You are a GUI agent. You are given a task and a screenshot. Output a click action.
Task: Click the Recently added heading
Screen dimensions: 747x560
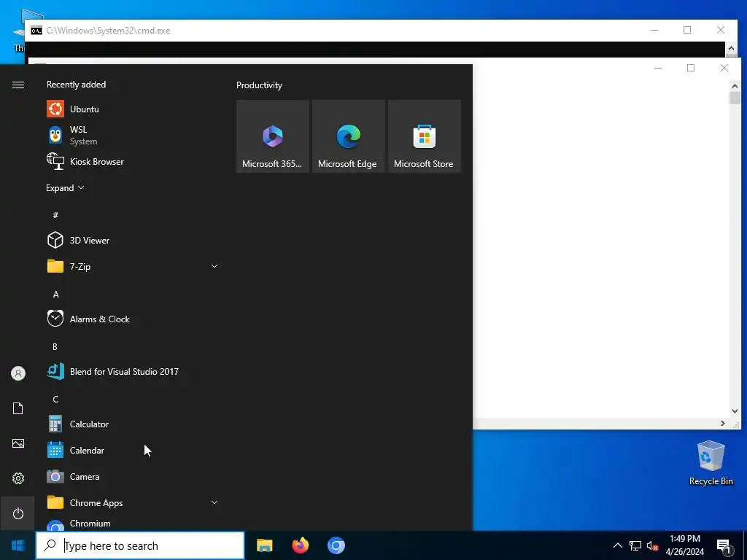[x=76, y=85]
